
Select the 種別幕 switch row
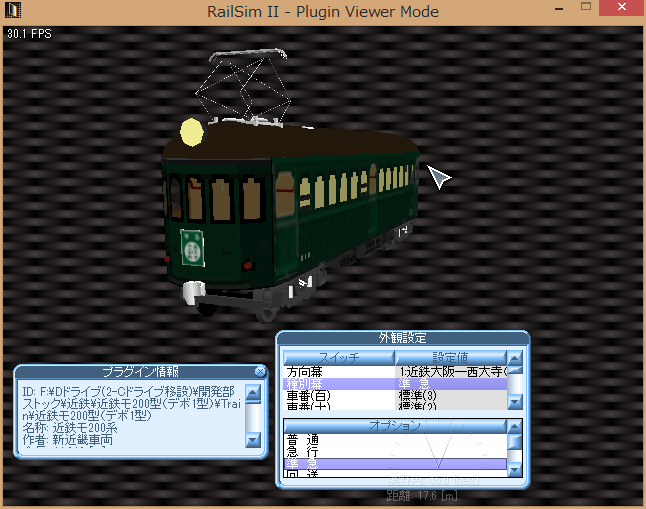pyautogui.click(x=395, y=384)
